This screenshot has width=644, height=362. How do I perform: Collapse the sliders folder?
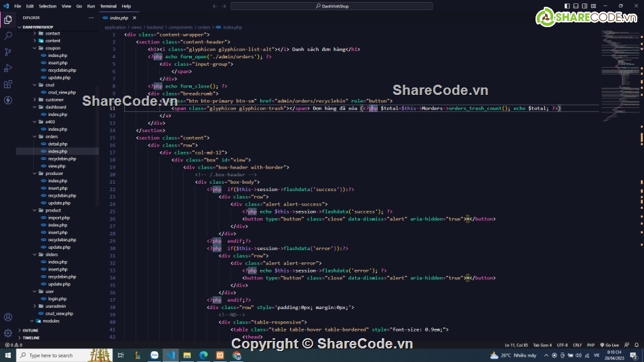pyautogui.click(x=35, y=254)
